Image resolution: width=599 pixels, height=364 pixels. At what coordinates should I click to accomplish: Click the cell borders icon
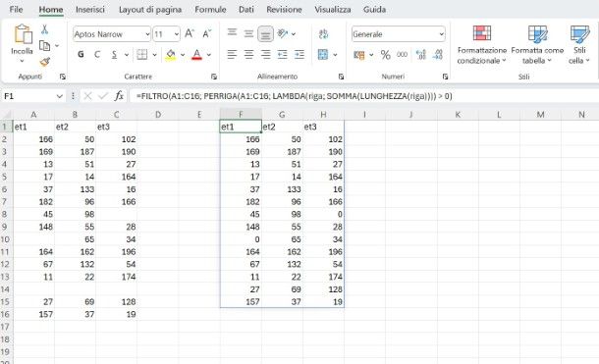click(x=141, y=55)
